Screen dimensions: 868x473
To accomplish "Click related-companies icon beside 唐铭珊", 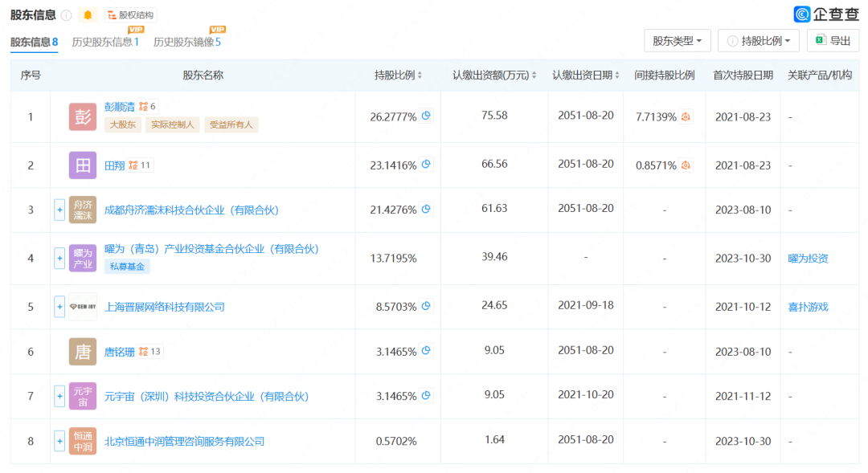I will (x=150, y=352).
